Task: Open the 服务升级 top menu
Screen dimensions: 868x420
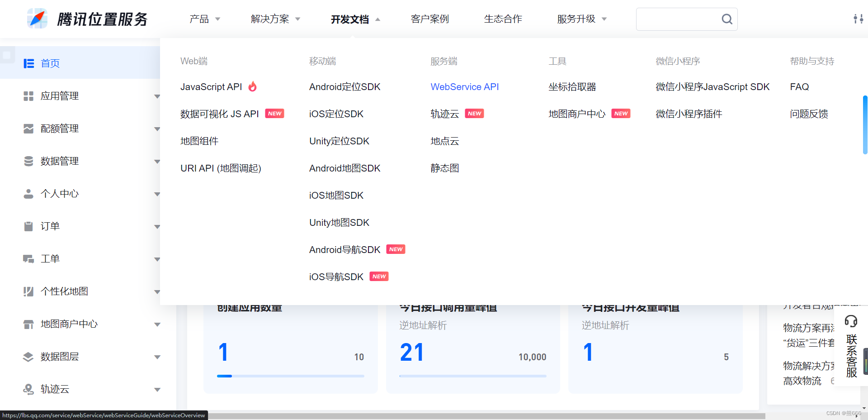Action: click(x=582, y=19)
